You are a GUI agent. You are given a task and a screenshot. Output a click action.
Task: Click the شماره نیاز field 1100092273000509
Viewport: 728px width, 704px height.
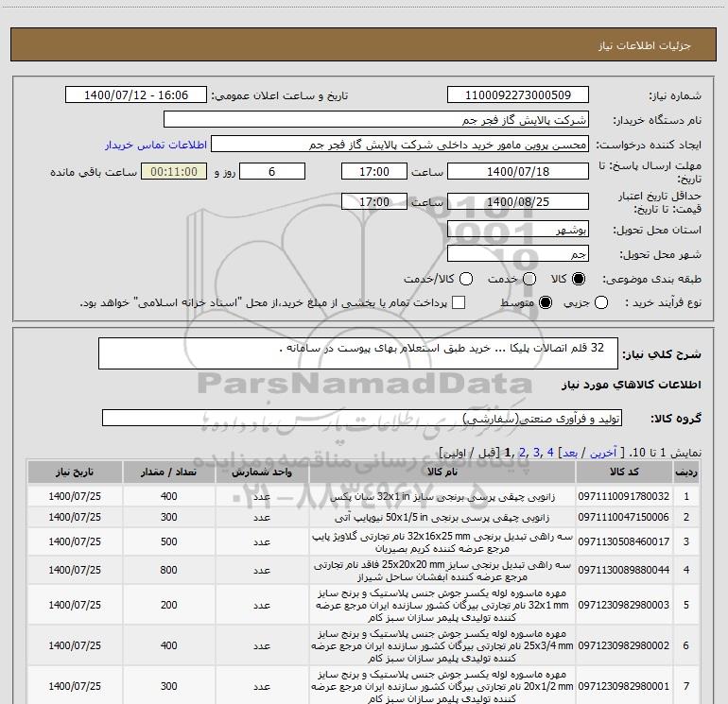(x=518, y=94)
